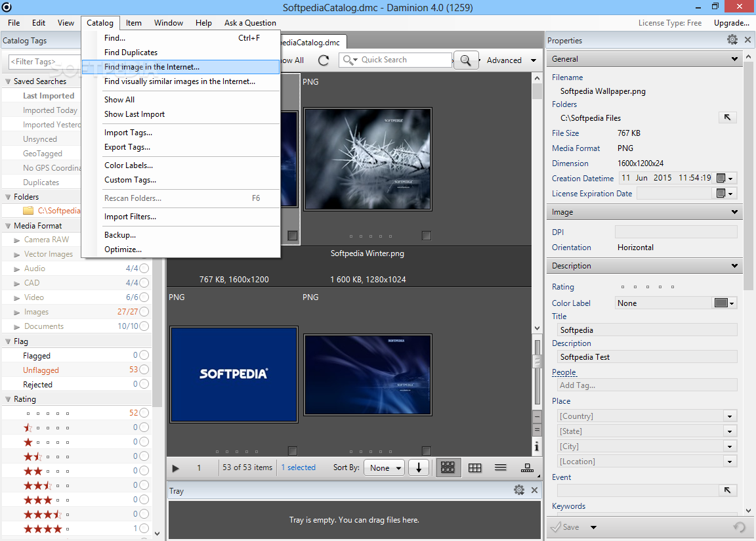Image resolution: width=756 pixels, height=541 pixels.
Task: Click the People link
Action: [564, 372]
